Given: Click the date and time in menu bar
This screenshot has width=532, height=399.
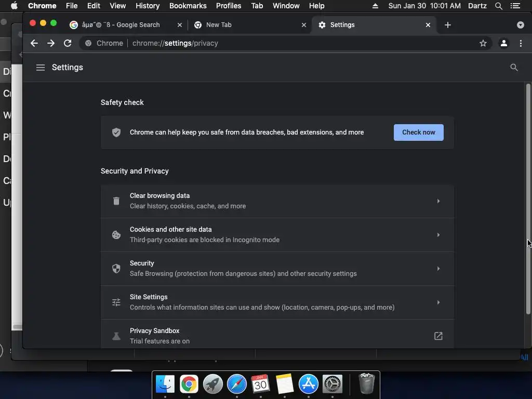Looking at the screenshot, I should pyautogui.click(x=424, y=6).
